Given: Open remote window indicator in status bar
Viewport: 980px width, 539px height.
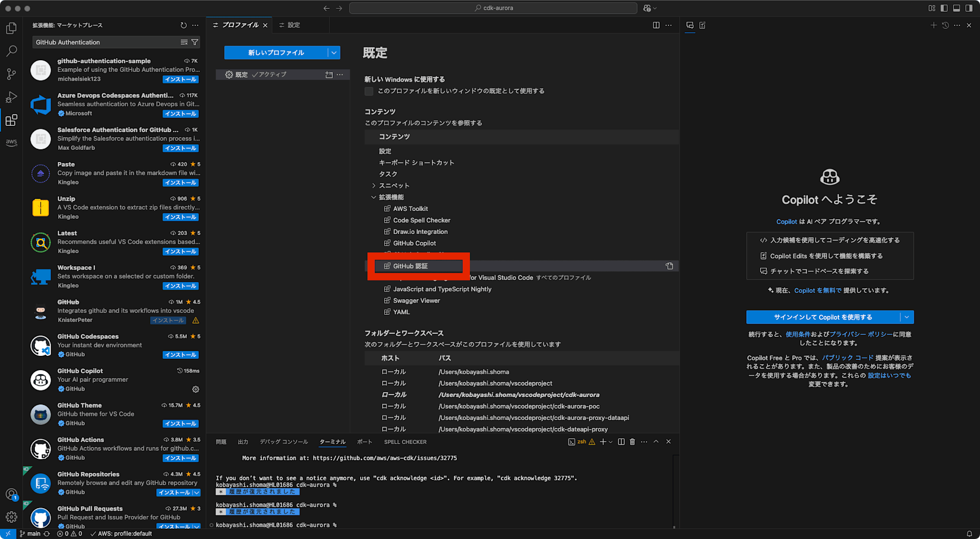Looking at the screenshot, I should click(8, 534).
